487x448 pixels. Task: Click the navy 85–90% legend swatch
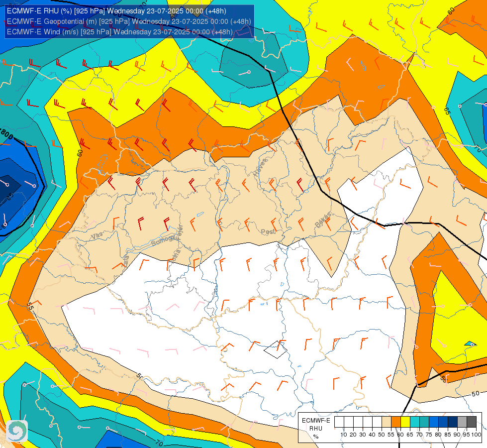coord(453,422)
